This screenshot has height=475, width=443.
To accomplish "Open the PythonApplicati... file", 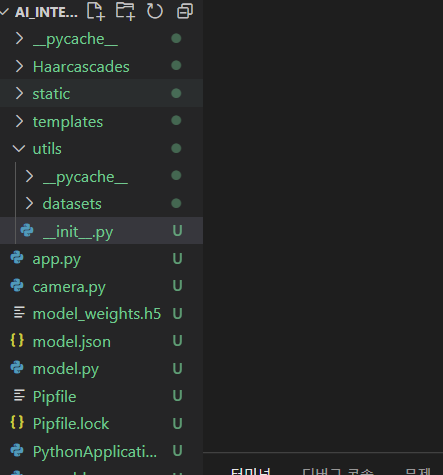I will [x=101, y=451].
